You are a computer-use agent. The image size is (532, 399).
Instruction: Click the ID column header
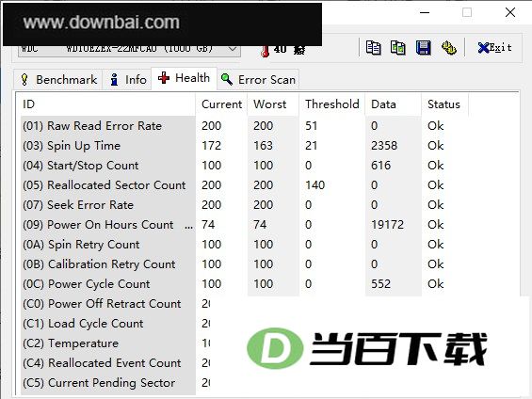[x=108, y=104]
